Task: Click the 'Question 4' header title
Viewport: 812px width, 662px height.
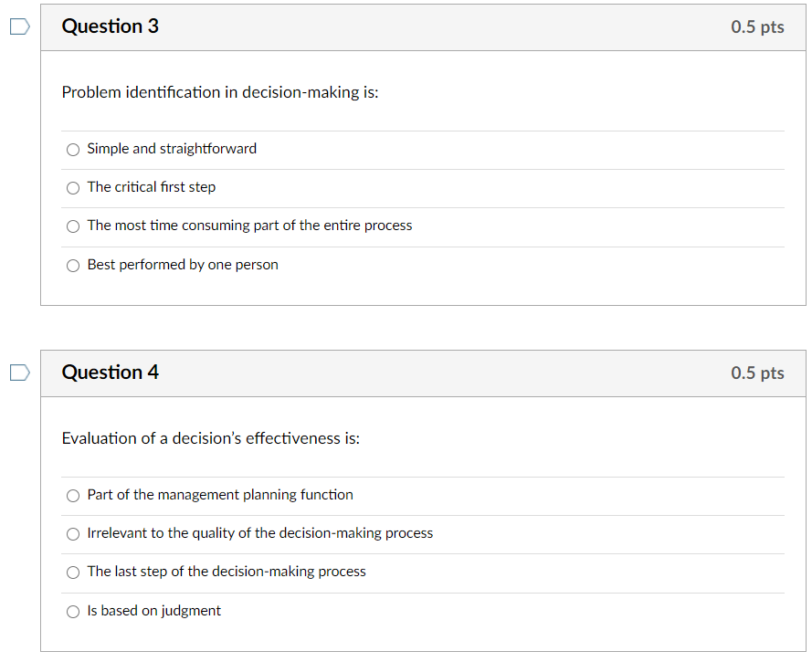Action: pyautogui.click(x=110, y=373)
